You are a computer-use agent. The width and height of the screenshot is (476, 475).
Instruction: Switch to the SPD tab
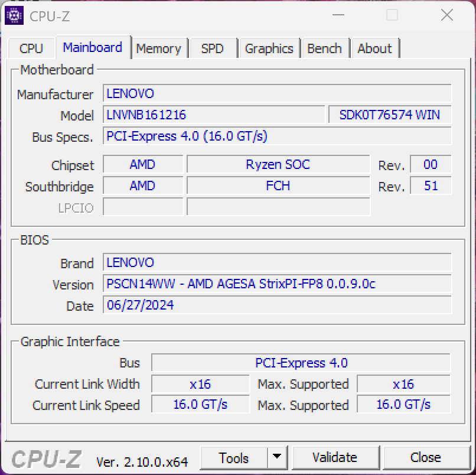[x=213, y=48]
